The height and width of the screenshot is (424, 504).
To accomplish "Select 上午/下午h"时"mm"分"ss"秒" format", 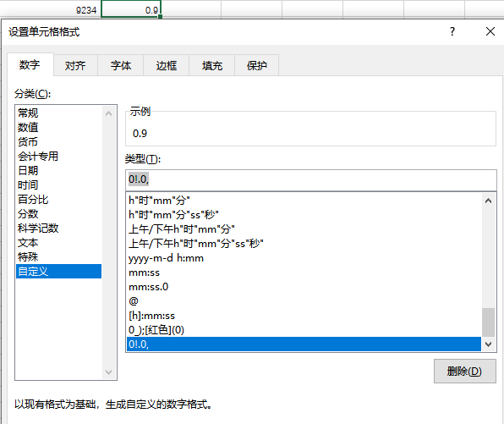I will pyautogui.click(x=304, y=244).
